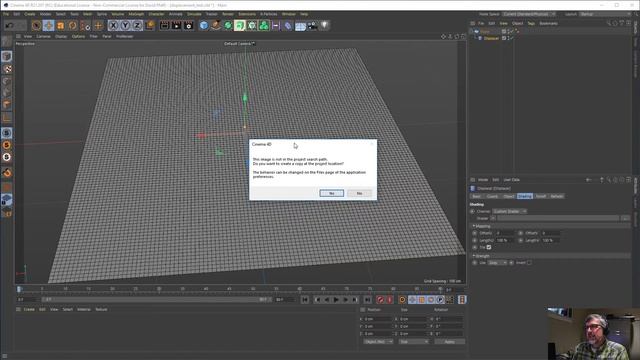Click the Undo arrow in the toolbar

9,26
